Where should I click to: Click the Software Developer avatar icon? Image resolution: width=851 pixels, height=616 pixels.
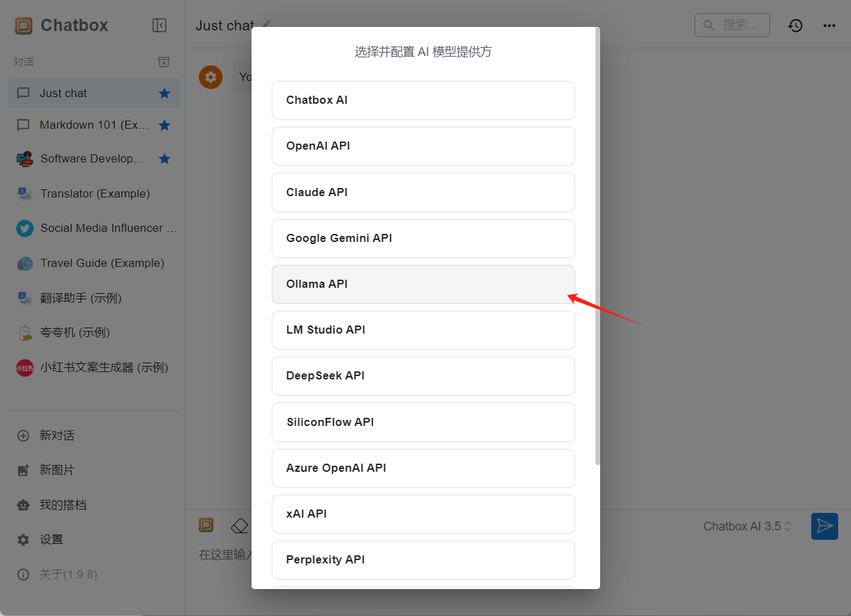coord(25,159)
